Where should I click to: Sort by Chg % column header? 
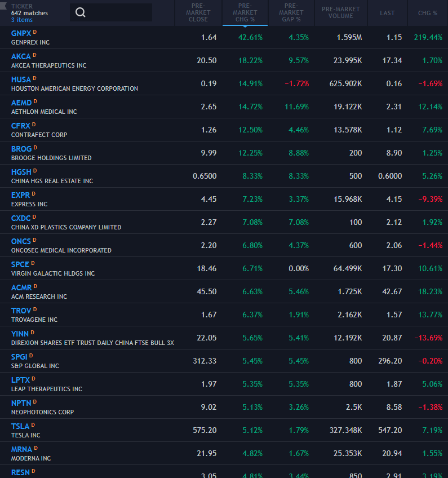428,13
